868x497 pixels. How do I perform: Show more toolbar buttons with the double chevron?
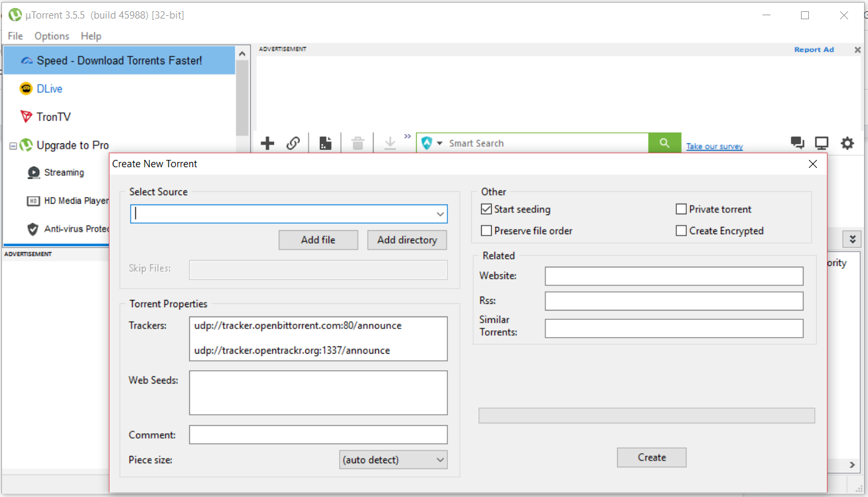pyautogui.click(x=407, y=137)
